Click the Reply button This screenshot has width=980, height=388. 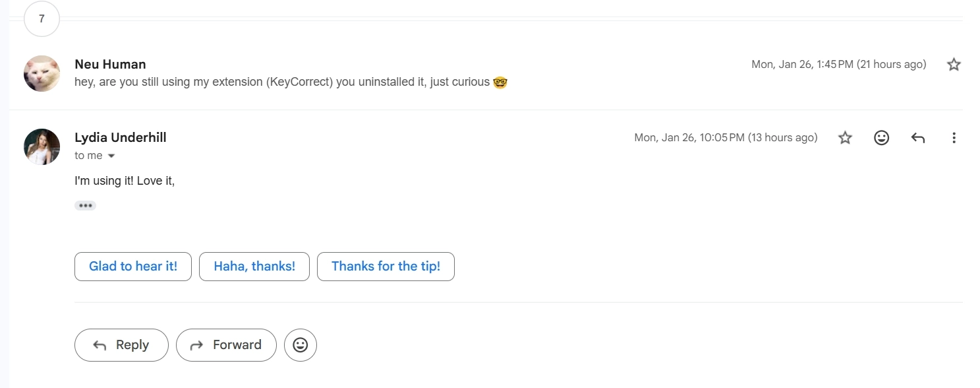[x=121, y=344]
